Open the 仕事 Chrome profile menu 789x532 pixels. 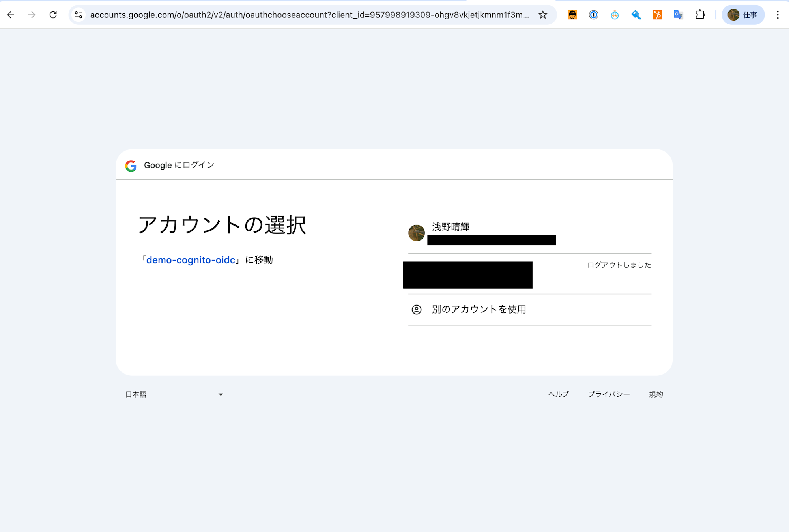click(743, 15)
